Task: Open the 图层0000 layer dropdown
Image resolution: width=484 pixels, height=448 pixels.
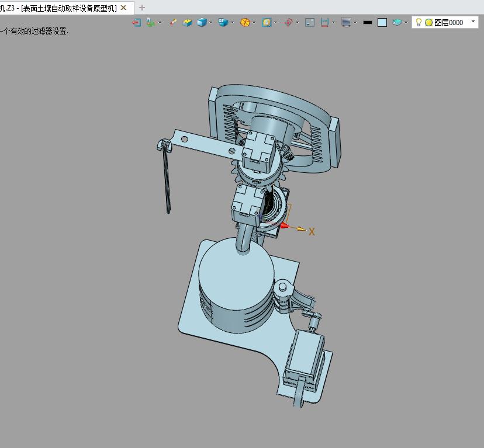Action: (473, 21)
